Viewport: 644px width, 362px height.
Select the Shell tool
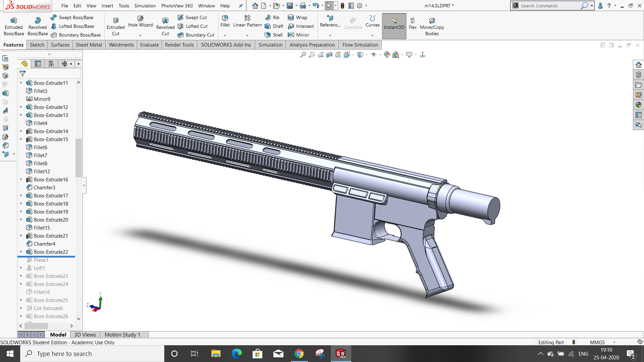(x=274, y=35)
